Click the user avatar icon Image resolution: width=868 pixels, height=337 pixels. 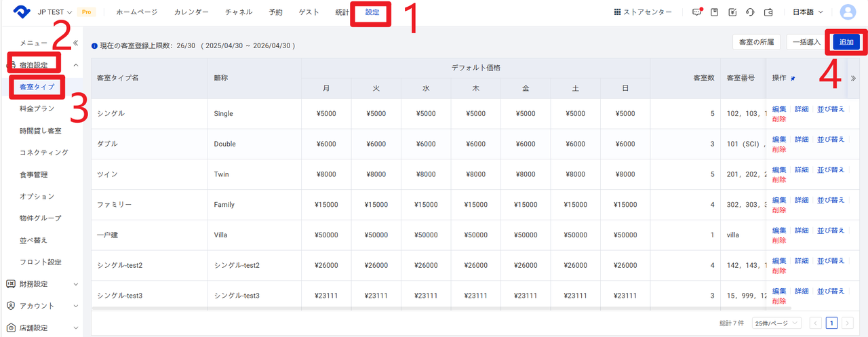tap(848, 12)
